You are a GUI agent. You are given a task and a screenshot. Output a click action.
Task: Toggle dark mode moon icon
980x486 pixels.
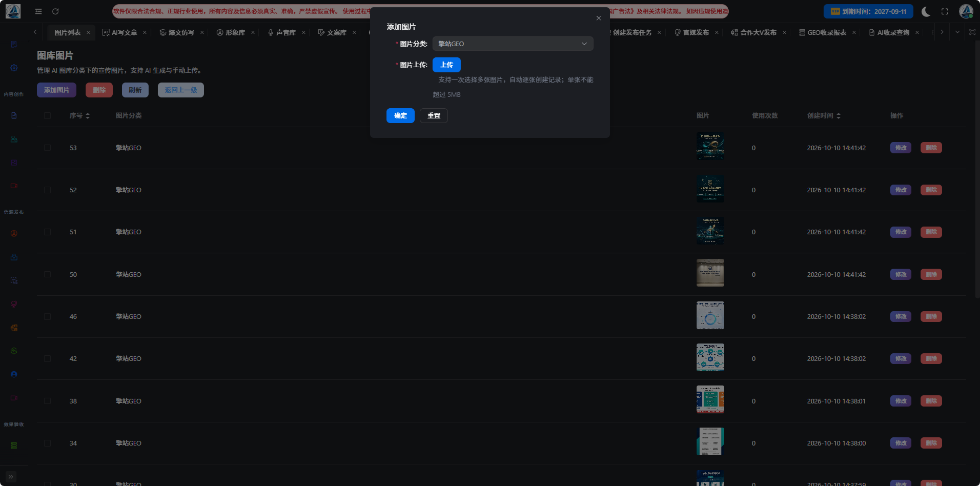[926, 11]
